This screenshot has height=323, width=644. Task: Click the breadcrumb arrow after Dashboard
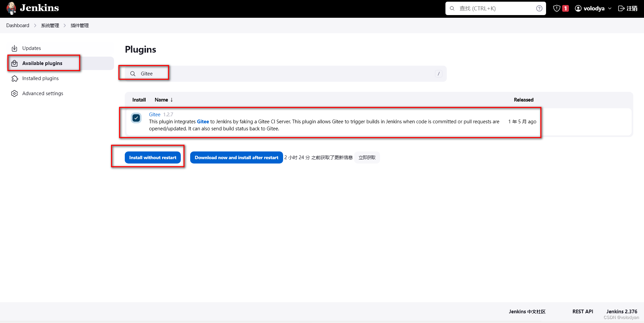(x=35, y=25)
